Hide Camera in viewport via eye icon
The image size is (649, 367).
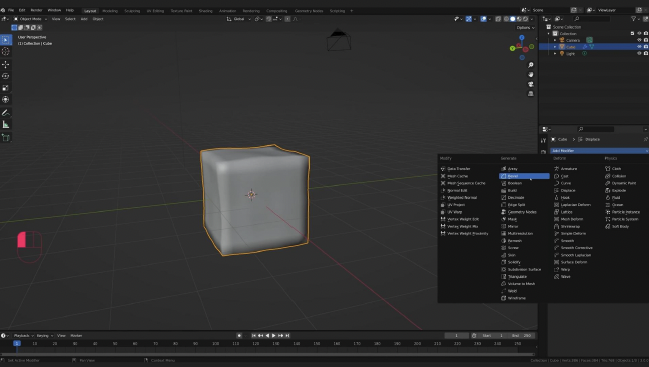pos(639,40)
